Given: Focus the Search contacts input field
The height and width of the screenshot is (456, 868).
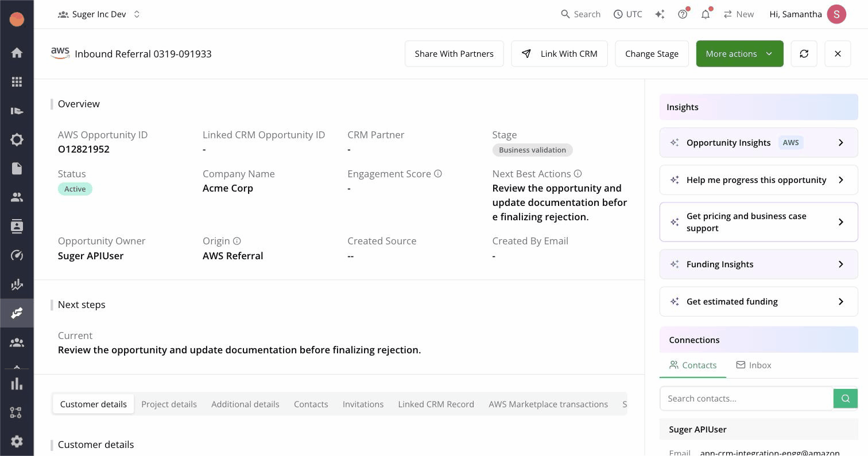Looking at the screenshot, I should click(746, 398).
